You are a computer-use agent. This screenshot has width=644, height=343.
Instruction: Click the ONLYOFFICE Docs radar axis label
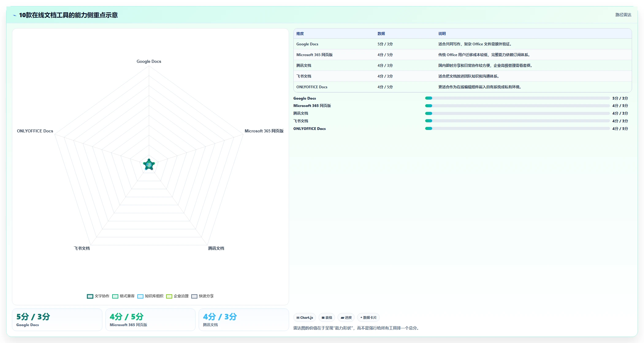35,131
